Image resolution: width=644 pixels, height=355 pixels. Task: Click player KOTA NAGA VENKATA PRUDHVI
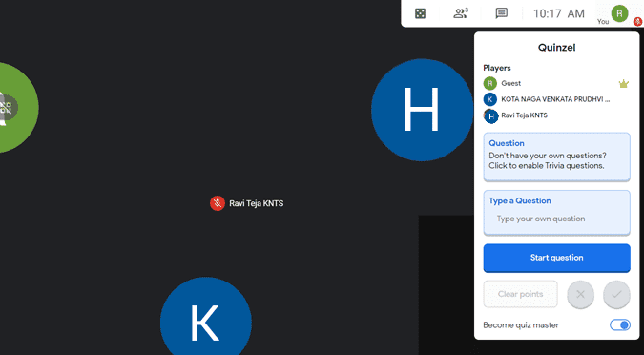(x=555, y=99)
